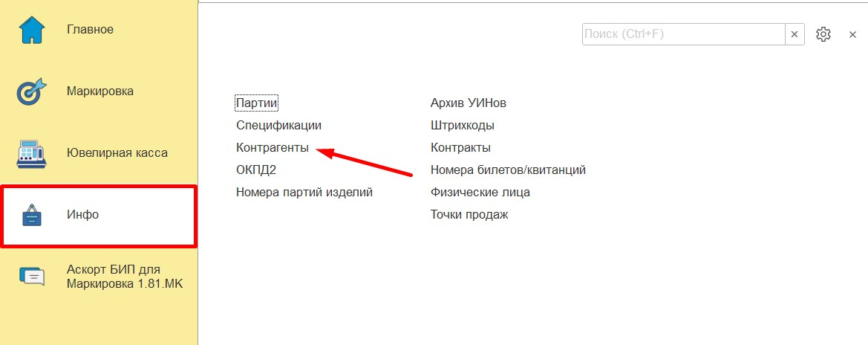Clear the search field with the X button
This screenshot has height=345, width=868.
click(x=794, y=34)
